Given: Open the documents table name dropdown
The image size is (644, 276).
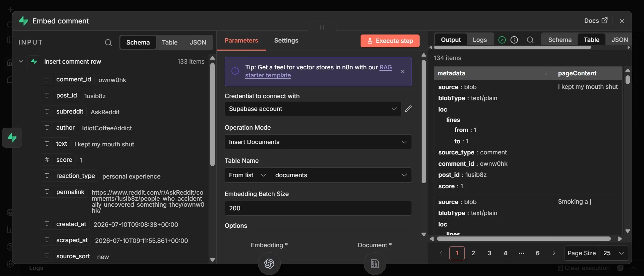Looking at the screenshot, I should [341, 175].
